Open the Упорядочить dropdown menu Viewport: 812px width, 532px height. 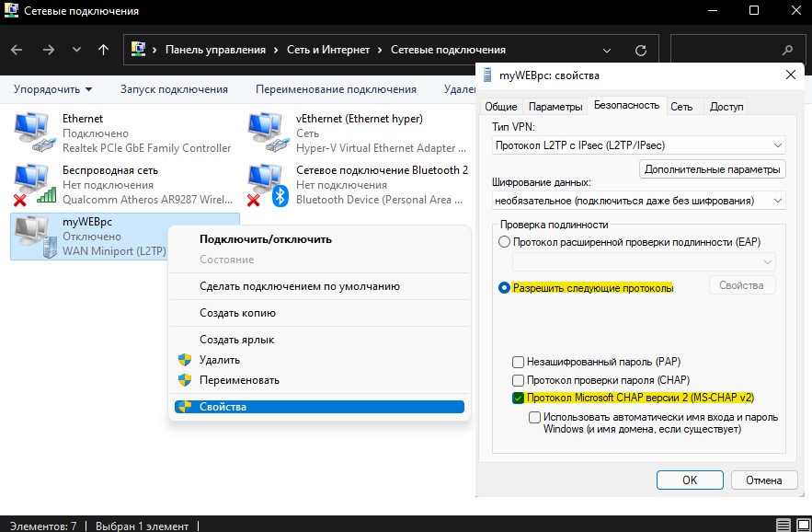point(52,89)
